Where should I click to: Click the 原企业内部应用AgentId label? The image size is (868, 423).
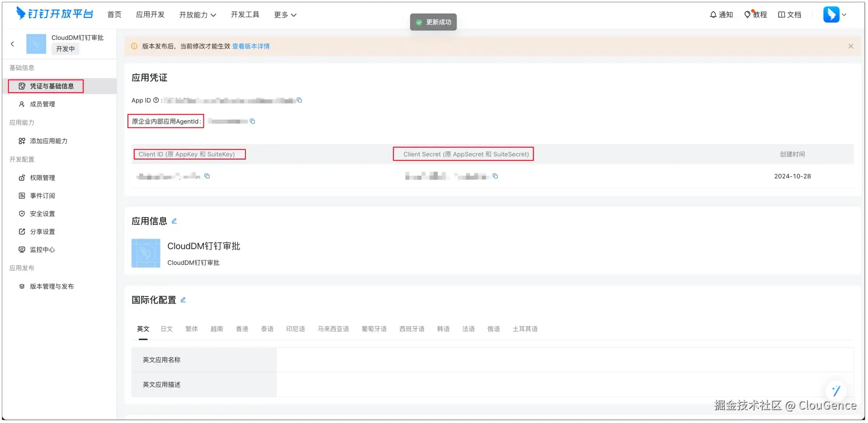[x=166, y=121]
